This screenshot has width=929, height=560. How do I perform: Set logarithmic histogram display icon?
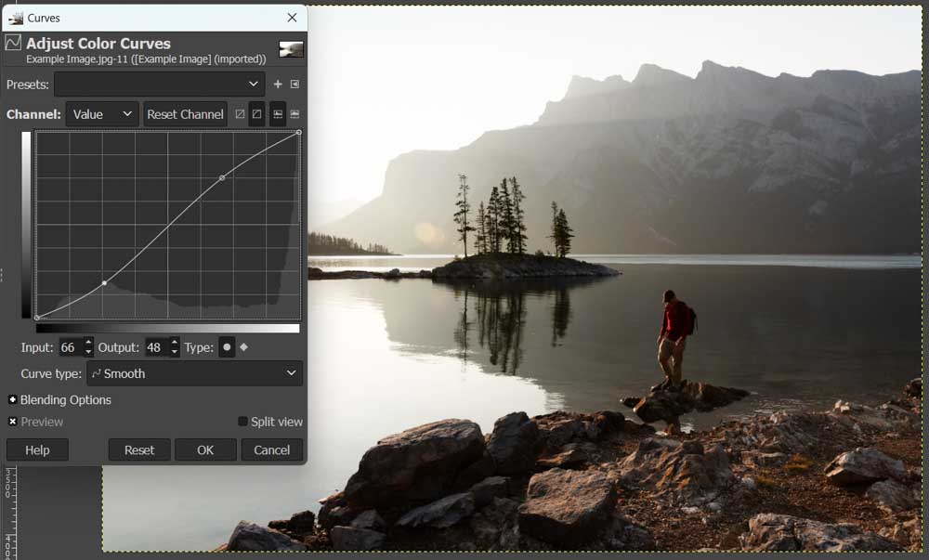pos(294,114)
